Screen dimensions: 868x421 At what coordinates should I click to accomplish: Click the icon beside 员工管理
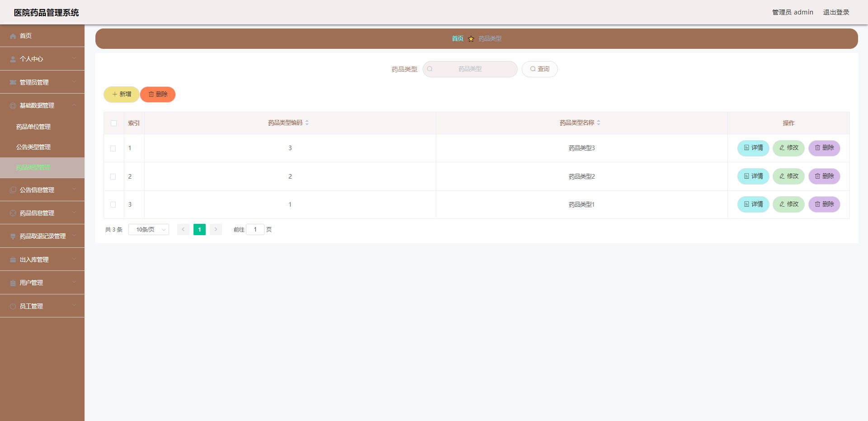[x=13, y=306]
